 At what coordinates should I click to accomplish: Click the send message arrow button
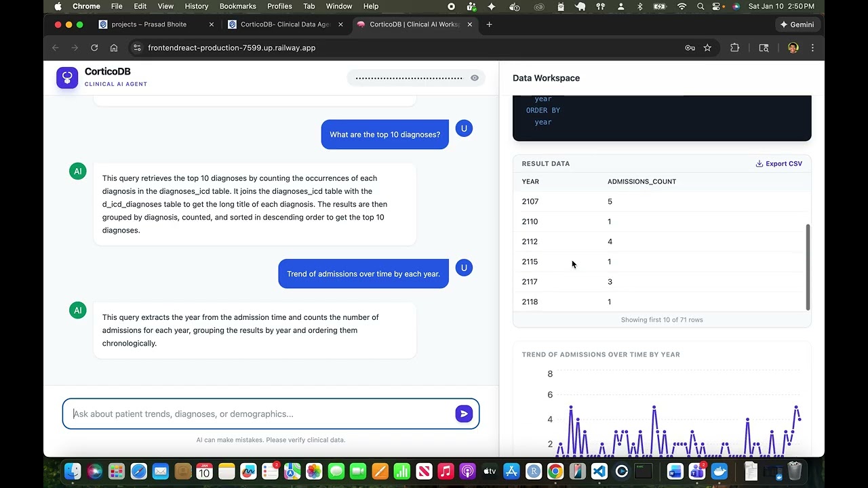[464, 413]
